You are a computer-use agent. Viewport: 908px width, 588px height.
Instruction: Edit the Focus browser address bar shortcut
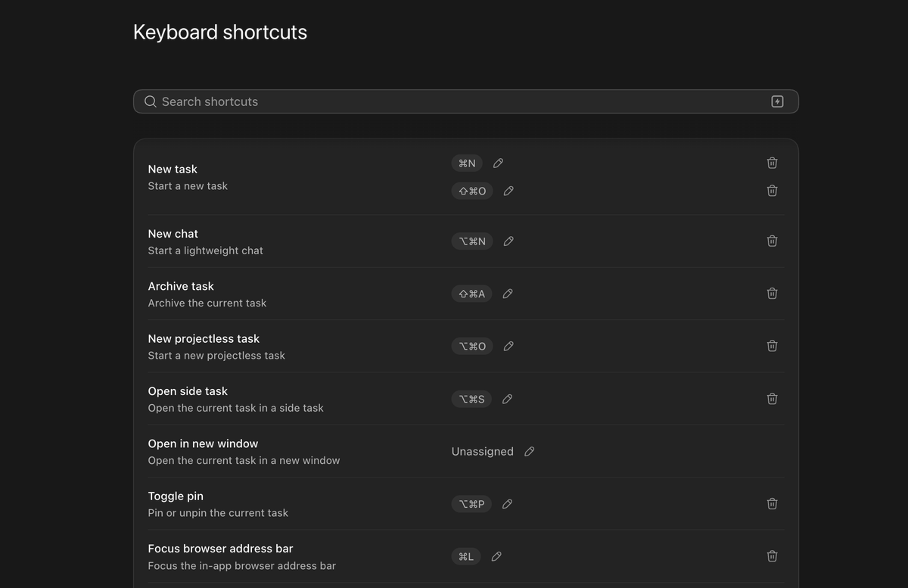click(x=496, y=556)
